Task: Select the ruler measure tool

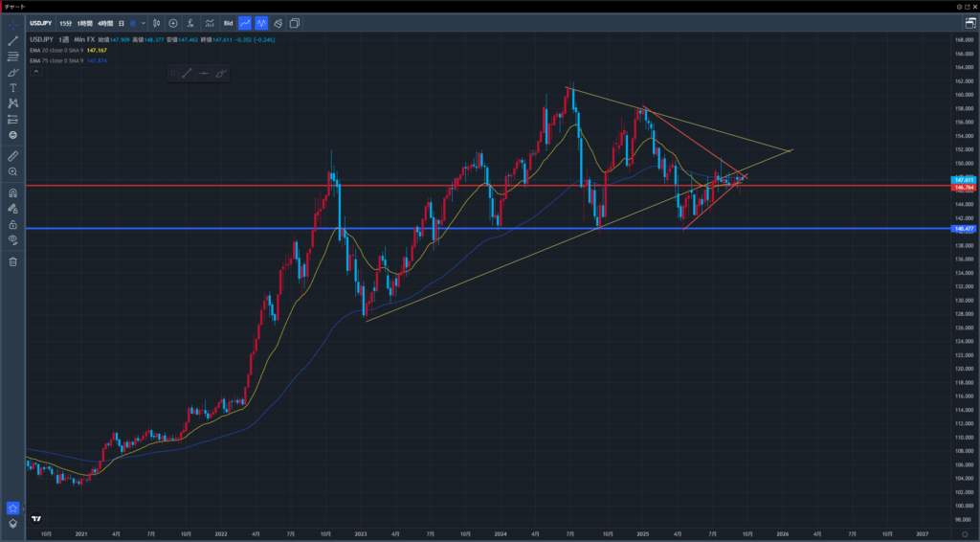Action: [x=13, y=155]
